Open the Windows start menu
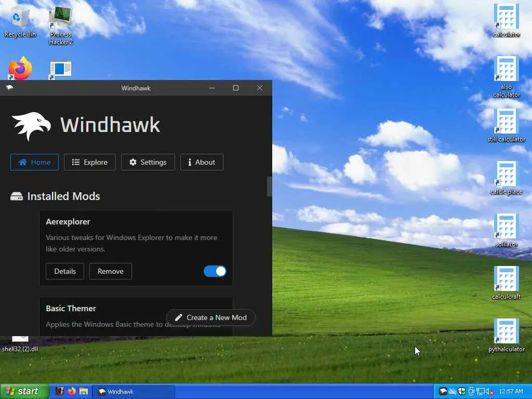The image size is (532, 399). click(24, 391)
